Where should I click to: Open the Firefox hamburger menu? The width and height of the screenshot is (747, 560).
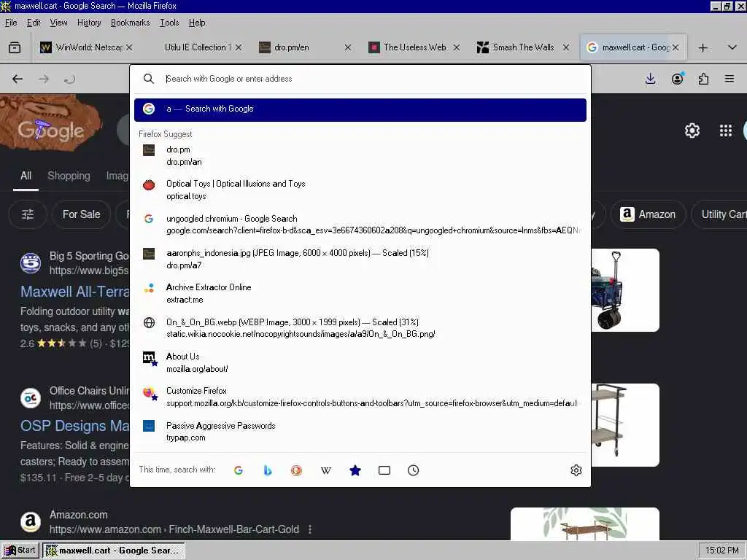(x=729, y=79)
